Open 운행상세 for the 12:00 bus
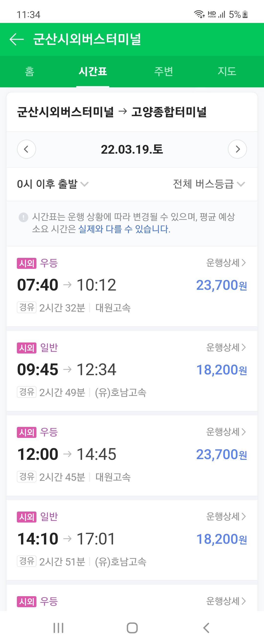Viewport: 264px width, 644px height. [226, 432]
